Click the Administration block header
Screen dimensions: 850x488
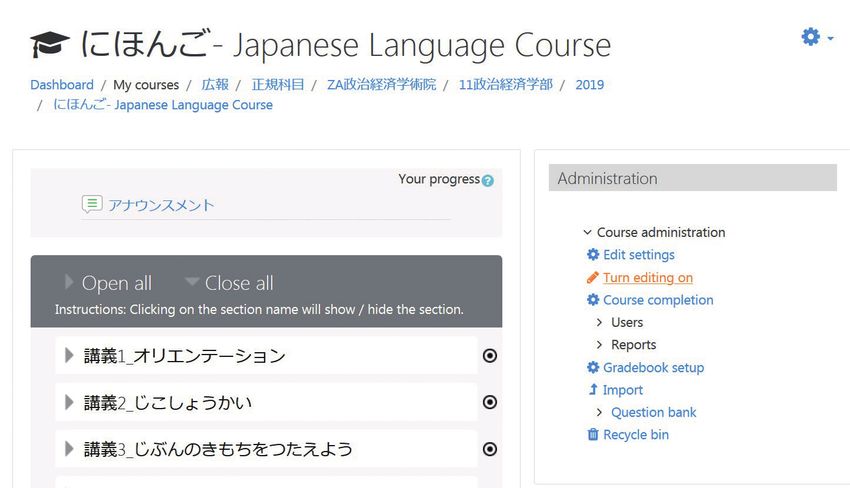(692, 178)
